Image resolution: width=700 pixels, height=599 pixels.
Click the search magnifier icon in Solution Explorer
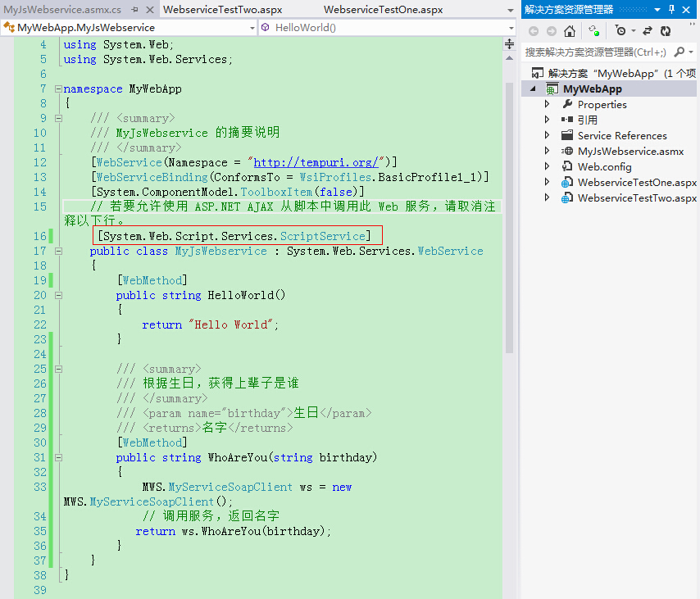(x=679, y=52)
